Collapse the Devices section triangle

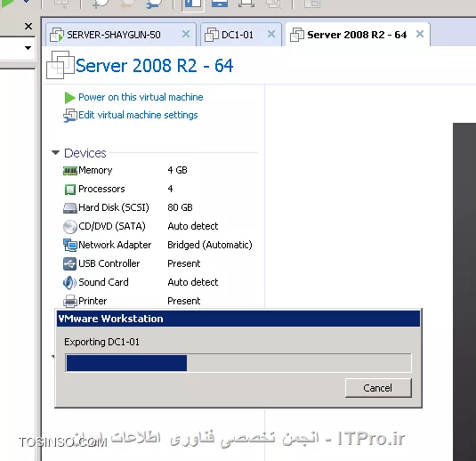tap(55, 153)
